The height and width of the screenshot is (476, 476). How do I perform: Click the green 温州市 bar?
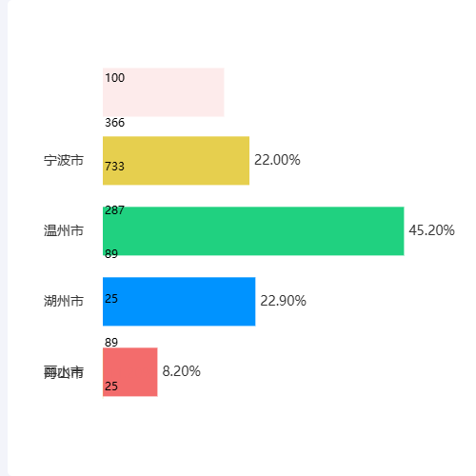[253, 231]
